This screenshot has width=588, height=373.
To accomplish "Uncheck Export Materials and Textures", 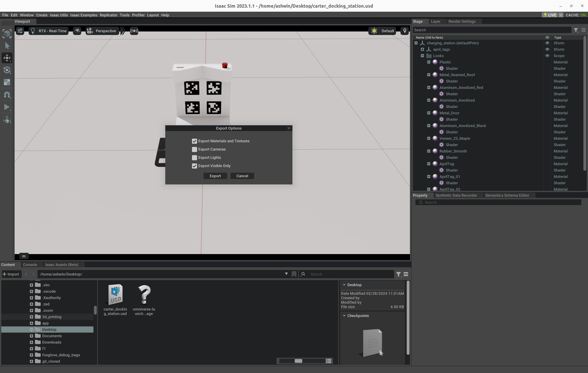I will pyautogui.click(x=194, y=141).
